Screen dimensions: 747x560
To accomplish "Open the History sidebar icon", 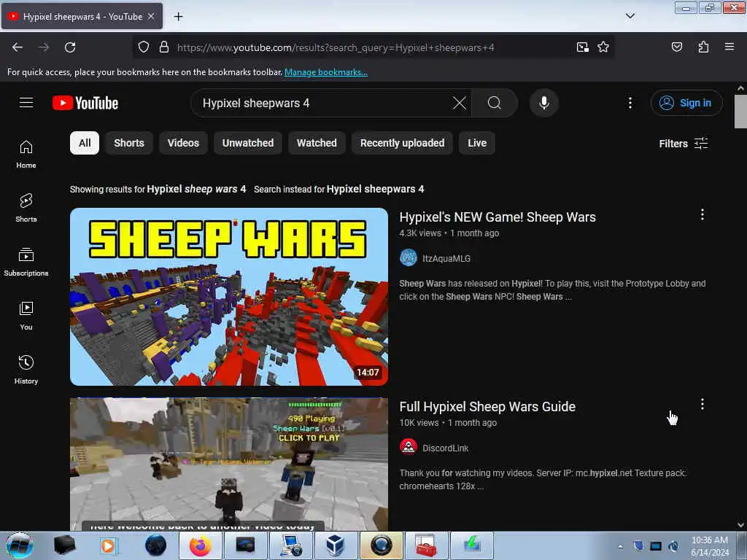I will click(x=26, y=370).
